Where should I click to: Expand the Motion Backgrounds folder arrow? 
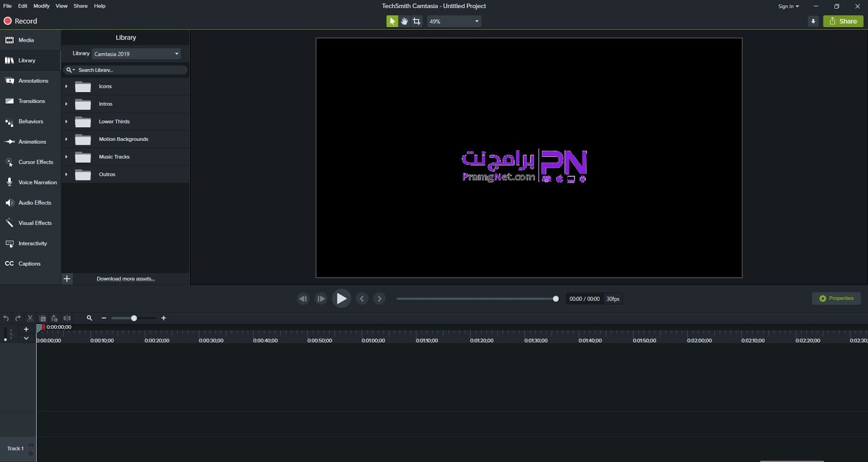coord(66,139)
